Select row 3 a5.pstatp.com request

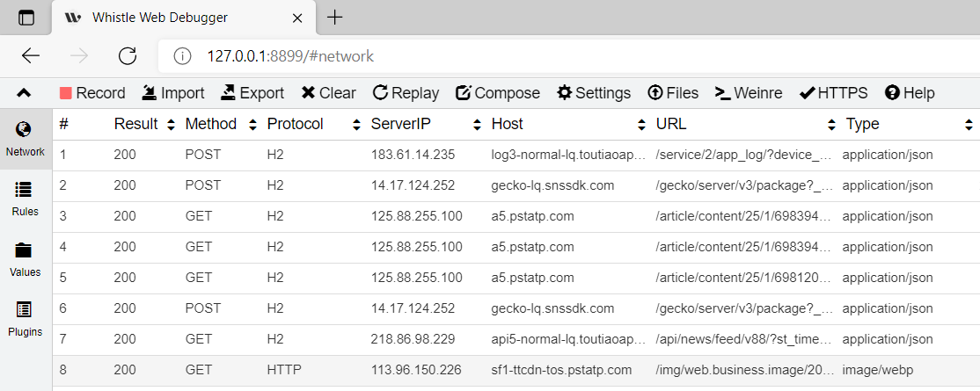516,216
